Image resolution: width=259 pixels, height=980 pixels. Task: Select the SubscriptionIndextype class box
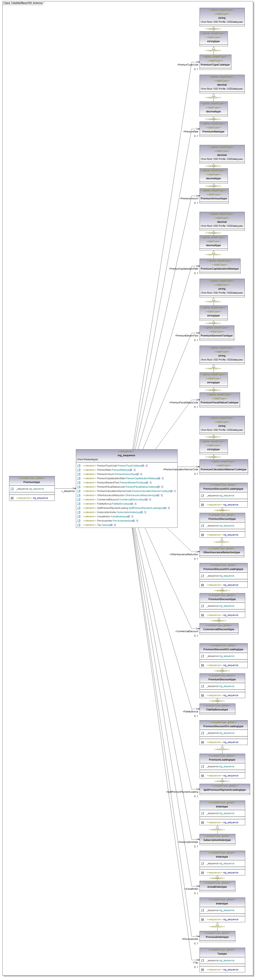(217, 840)
